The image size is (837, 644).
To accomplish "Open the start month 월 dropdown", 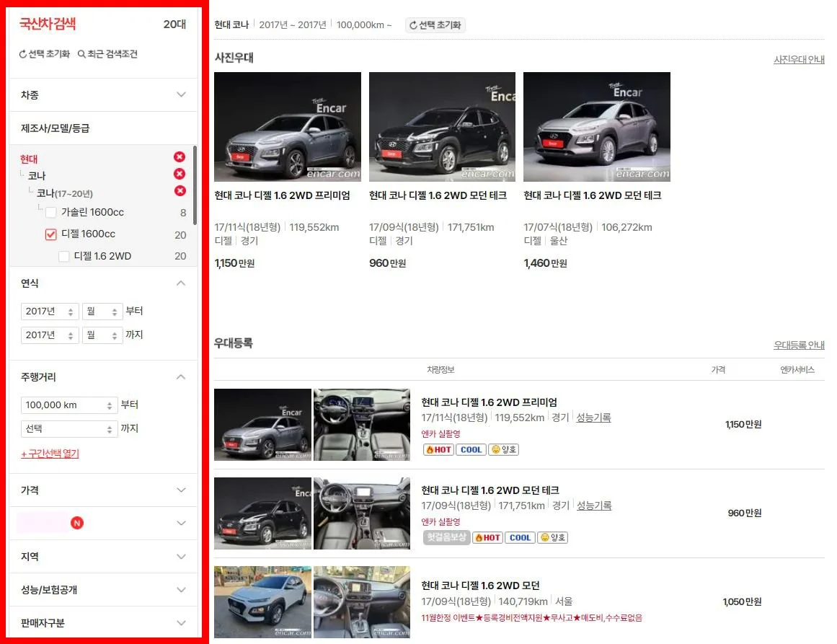I will (102, 312).
